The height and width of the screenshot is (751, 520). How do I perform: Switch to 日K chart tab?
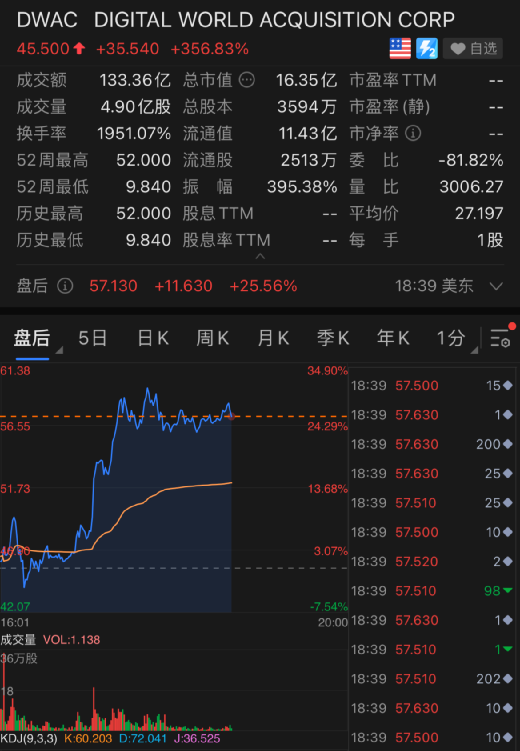pyautogui.click(x=153, y=338)
